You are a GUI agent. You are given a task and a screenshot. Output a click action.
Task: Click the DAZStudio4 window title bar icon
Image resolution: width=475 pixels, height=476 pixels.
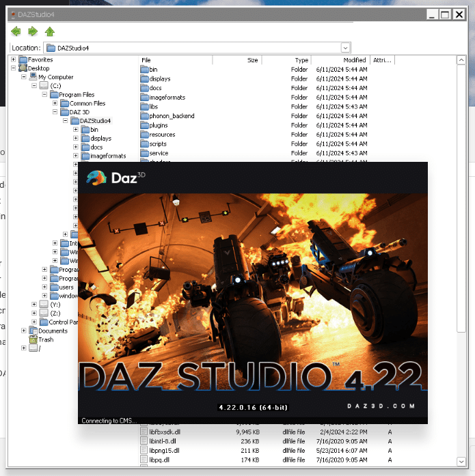click(x=13, y=14)
